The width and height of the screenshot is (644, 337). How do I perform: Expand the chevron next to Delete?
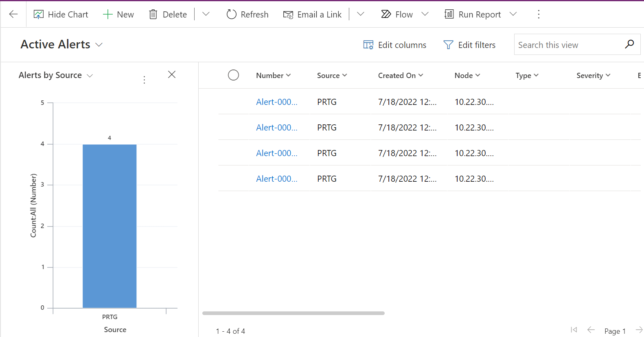pos(206,14)
